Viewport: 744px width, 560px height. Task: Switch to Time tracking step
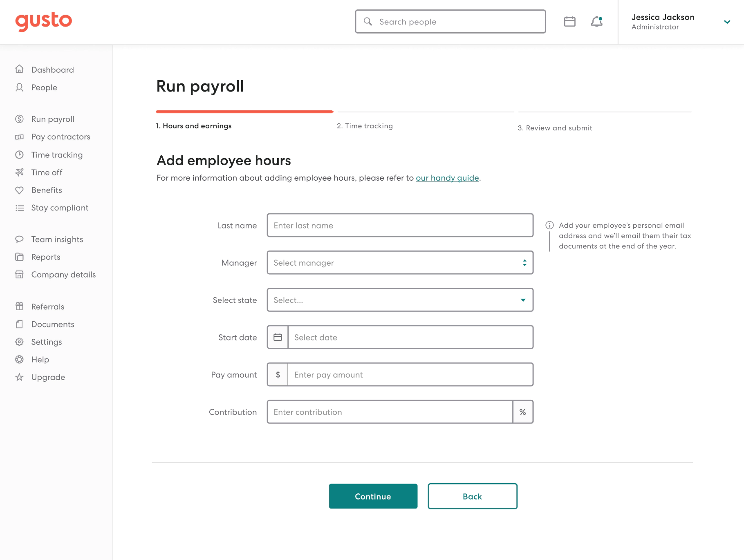[x=365, y=126]
